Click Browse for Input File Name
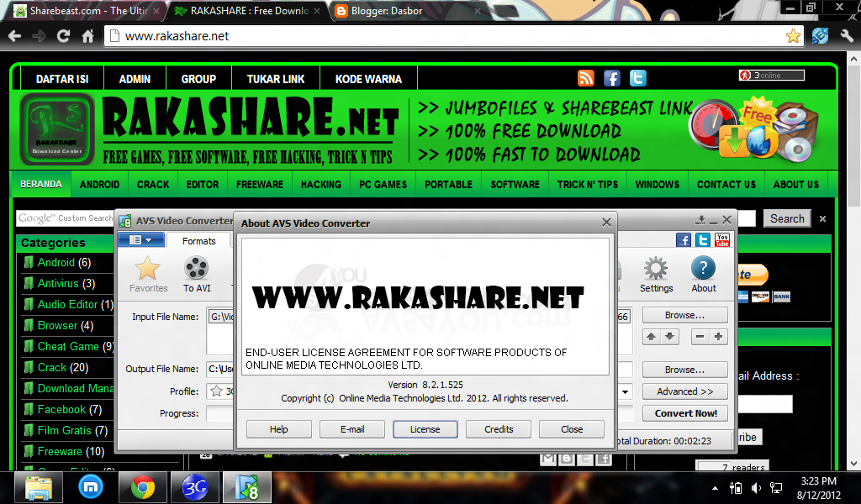This screenshot has height=504, width=861. point(685,315)
